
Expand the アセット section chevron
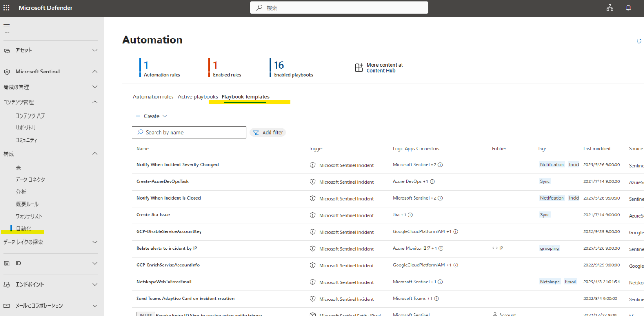pos(95,50)
